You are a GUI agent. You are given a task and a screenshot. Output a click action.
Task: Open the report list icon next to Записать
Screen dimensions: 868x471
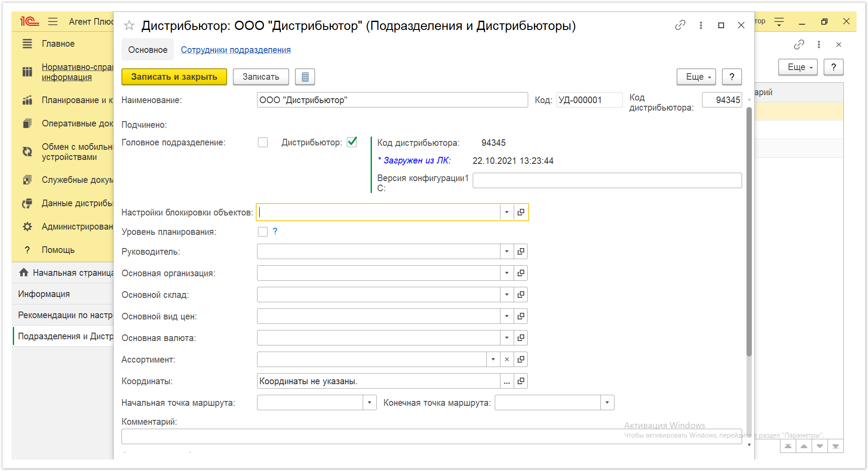pyautogui.click(x=305, y=77)
